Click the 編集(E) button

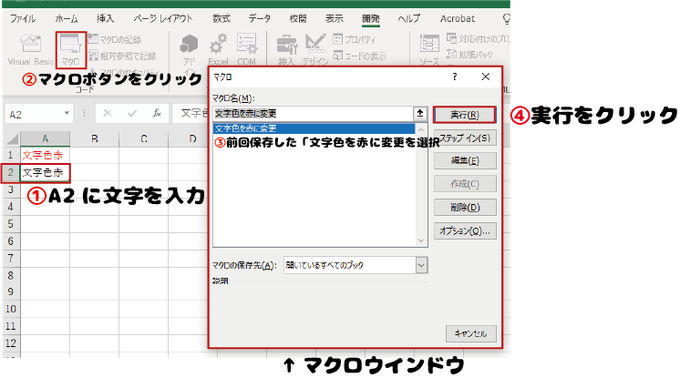[x=465, y=161]
